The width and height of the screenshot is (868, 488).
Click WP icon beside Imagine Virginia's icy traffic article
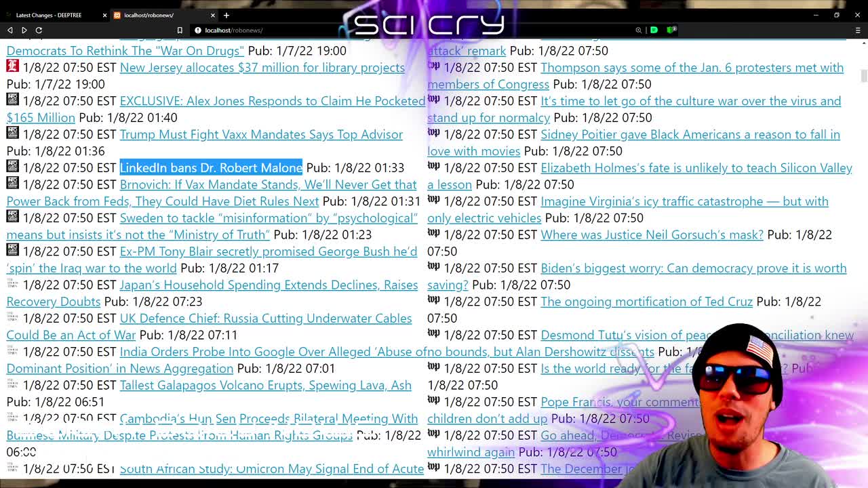click(x=433, y=199)
